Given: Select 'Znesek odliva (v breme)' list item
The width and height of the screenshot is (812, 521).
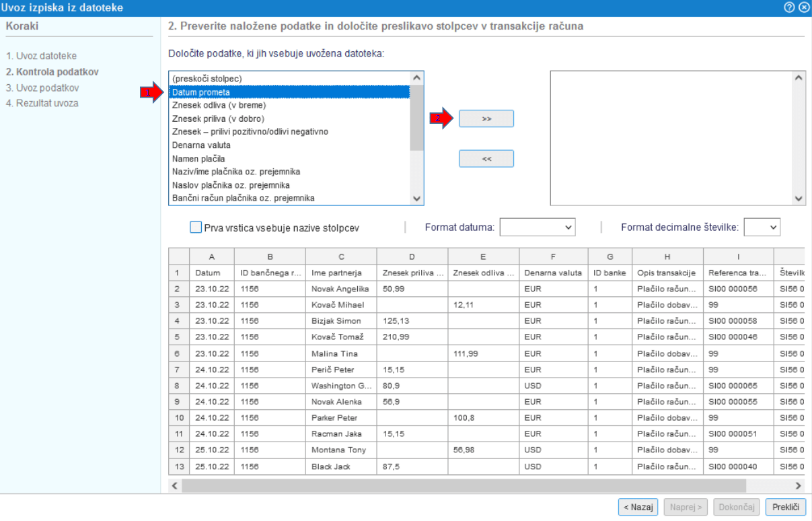Looking at the screenshot, I should [289, 105].
